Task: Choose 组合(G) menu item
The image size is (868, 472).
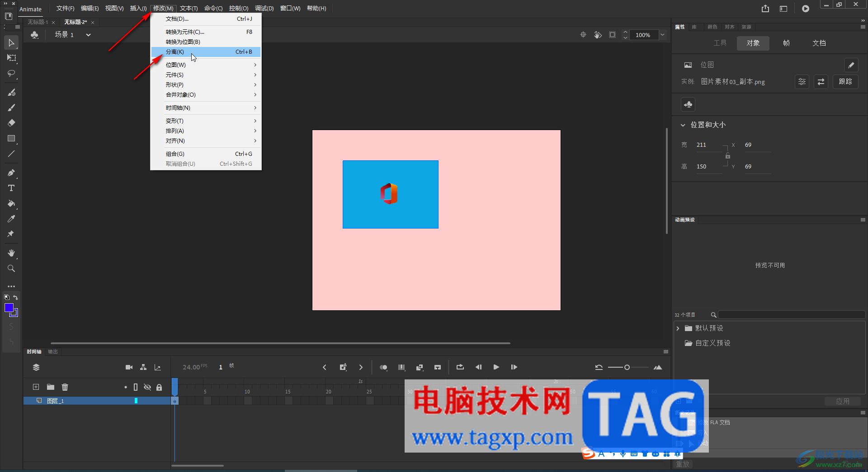Action: coord(206,154)
